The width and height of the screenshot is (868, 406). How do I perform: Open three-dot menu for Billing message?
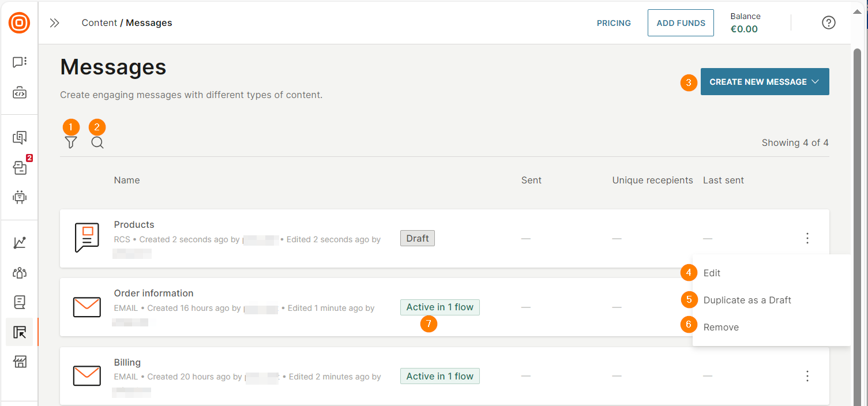point(807,376)
